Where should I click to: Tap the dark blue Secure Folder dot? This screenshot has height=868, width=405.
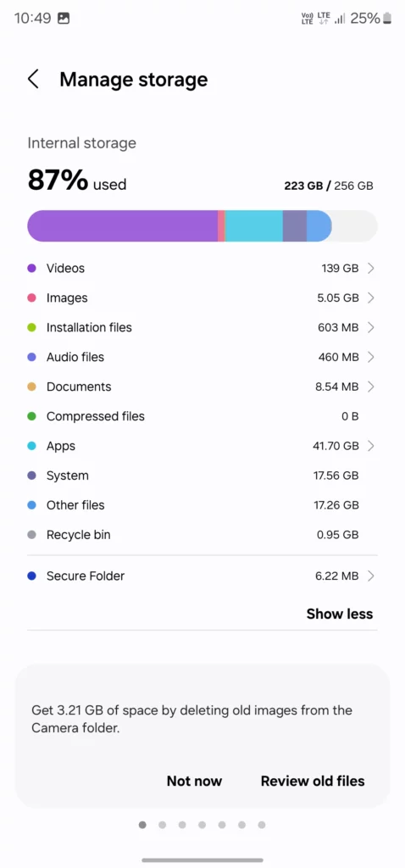pos(31,576)
